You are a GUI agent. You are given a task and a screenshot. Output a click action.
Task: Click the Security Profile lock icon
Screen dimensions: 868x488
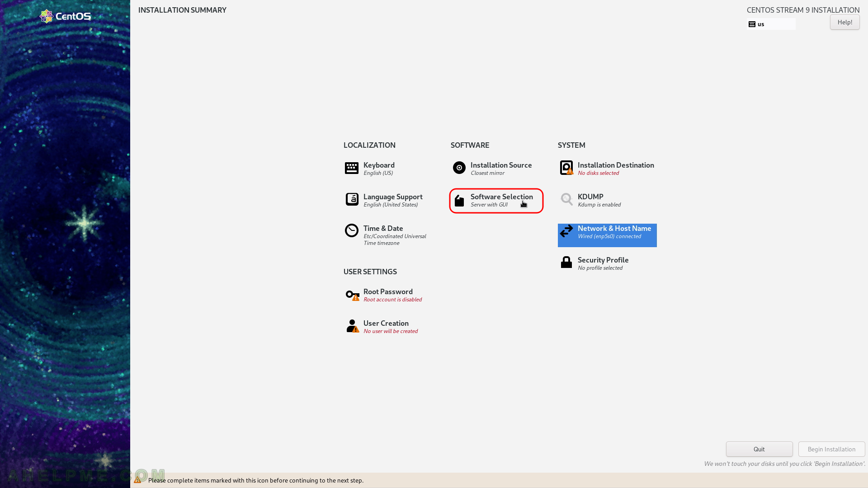tap(566, 262)
